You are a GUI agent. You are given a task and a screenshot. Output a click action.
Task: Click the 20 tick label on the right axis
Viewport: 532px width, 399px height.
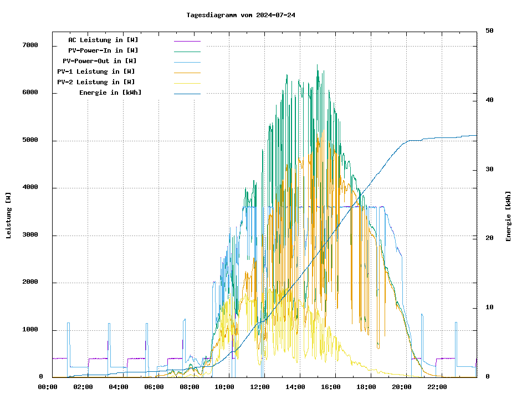[489, 238]
